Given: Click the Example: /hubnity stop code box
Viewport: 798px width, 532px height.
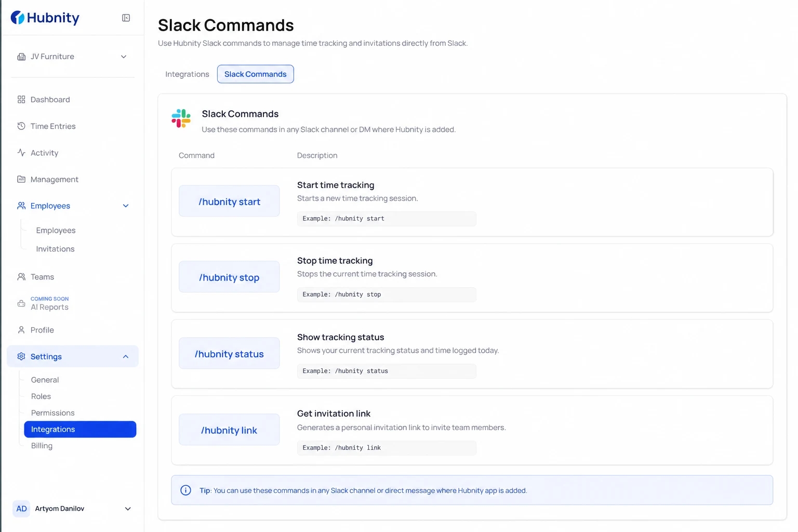Looking at the screenshot, I should pos(387,295).
